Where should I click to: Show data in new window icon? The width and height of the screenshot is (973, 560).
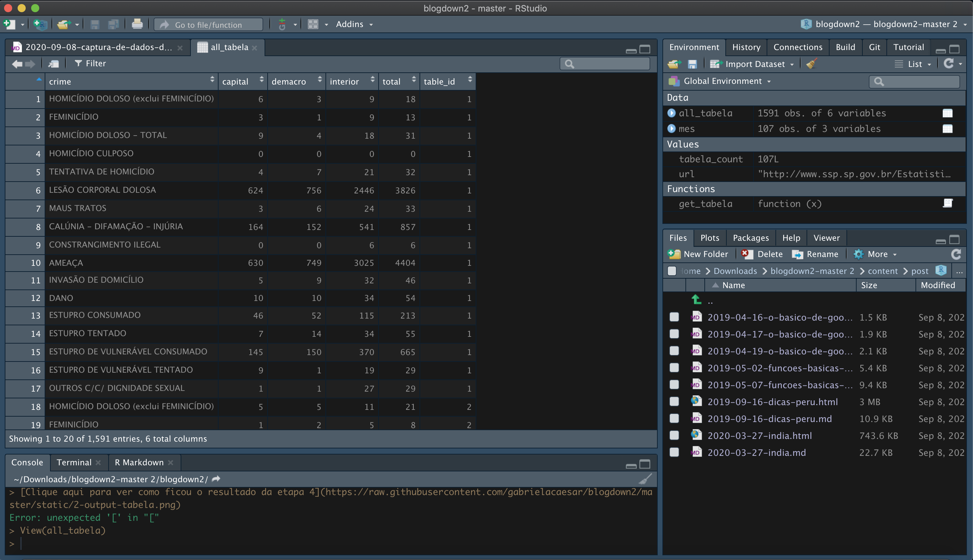point(53,64)
